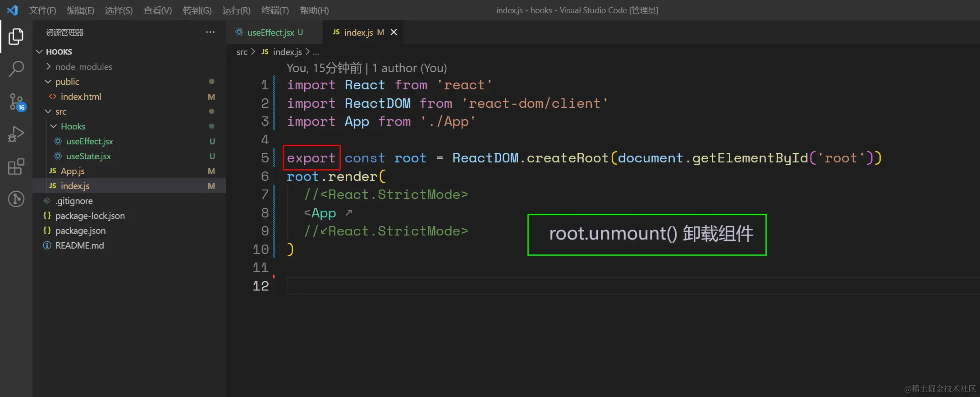980x397 pixels.
Task: Open the 文件(F) menu
Action: (x=42, y=10)
